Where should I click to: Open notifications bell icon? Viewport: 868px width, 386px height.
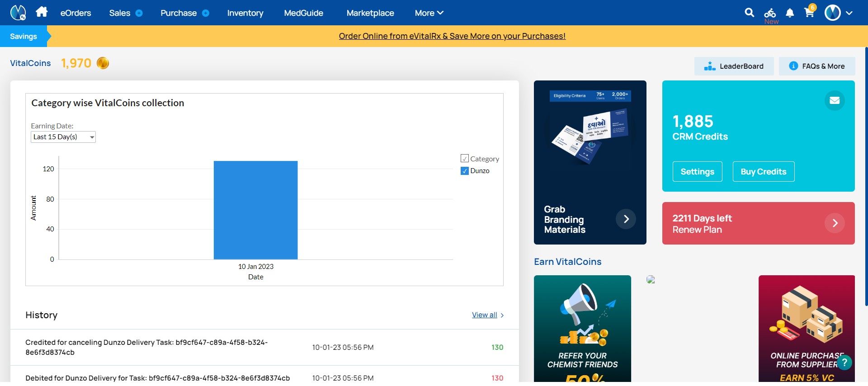(790, 13)
